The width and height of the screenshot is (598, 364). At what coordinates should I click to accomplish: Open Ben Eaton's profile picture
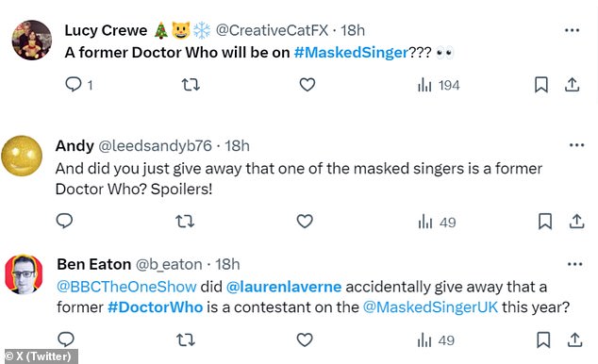[24, 274]
